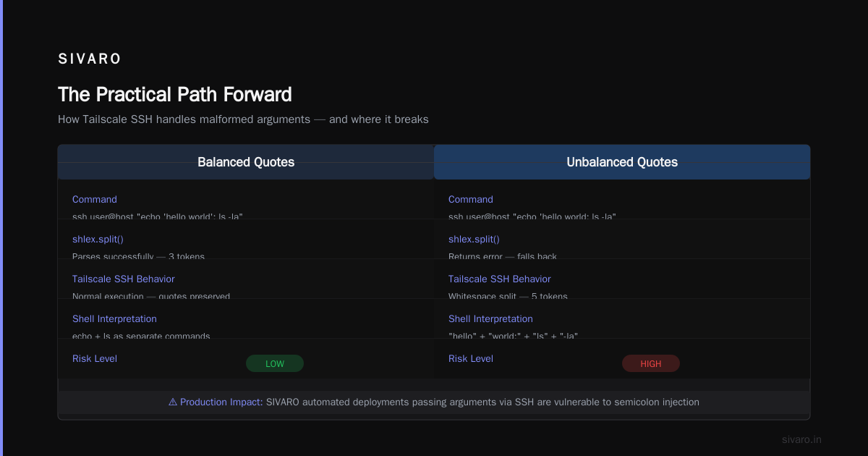
Task: Select the heading "The Practical Path Forward"
Action: coord(175,95)
